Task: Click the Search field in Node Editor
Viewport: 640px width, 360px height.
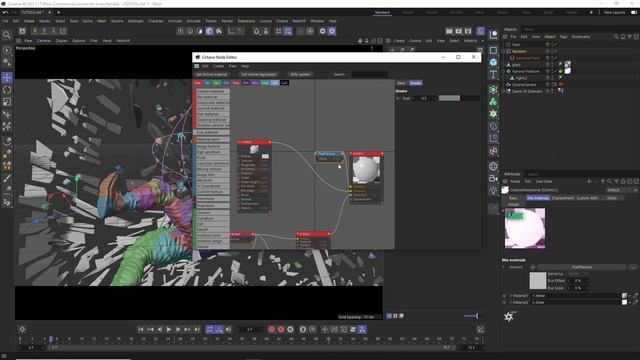Action: click(369, 74)
